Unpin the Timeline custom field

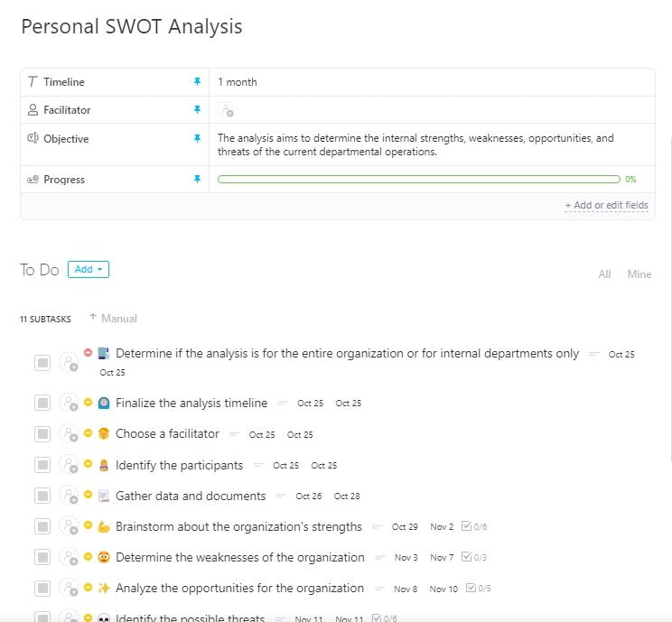point(197,82)
